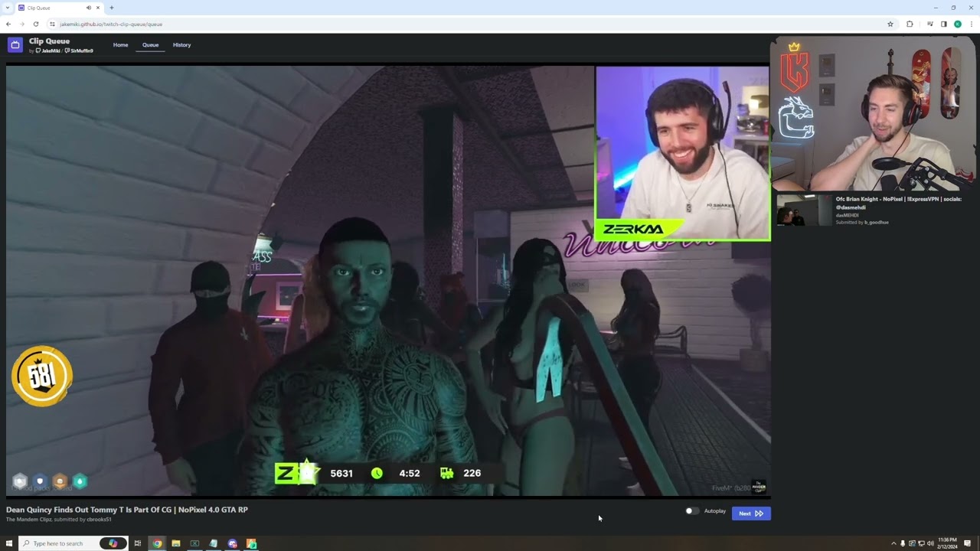Open a new browser tab with plus
This screenshot has height=551, width=980.
112,8
